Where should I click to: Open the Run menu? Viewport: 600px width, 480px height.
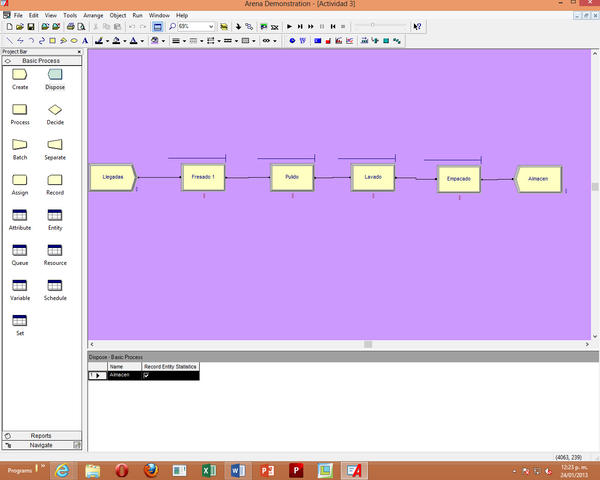point(137,15)
